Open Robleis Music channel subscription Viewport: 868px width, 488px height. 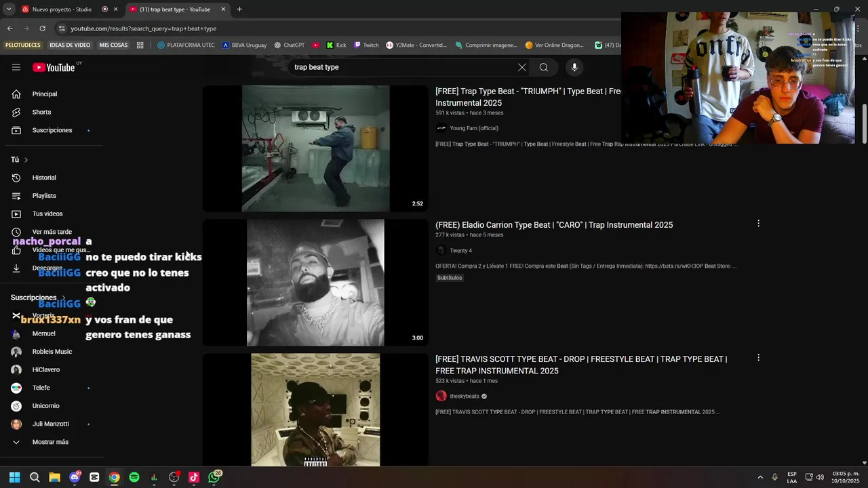(x=52, y=352)
